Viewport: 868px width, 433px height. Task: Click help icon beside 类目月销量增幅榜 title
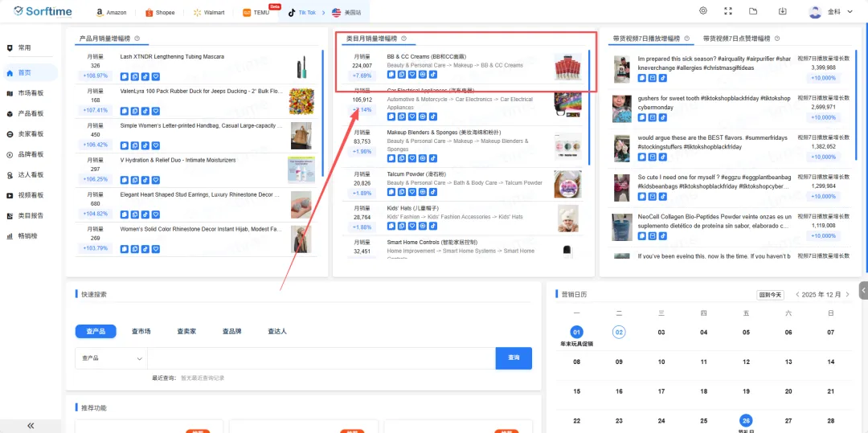403,39
